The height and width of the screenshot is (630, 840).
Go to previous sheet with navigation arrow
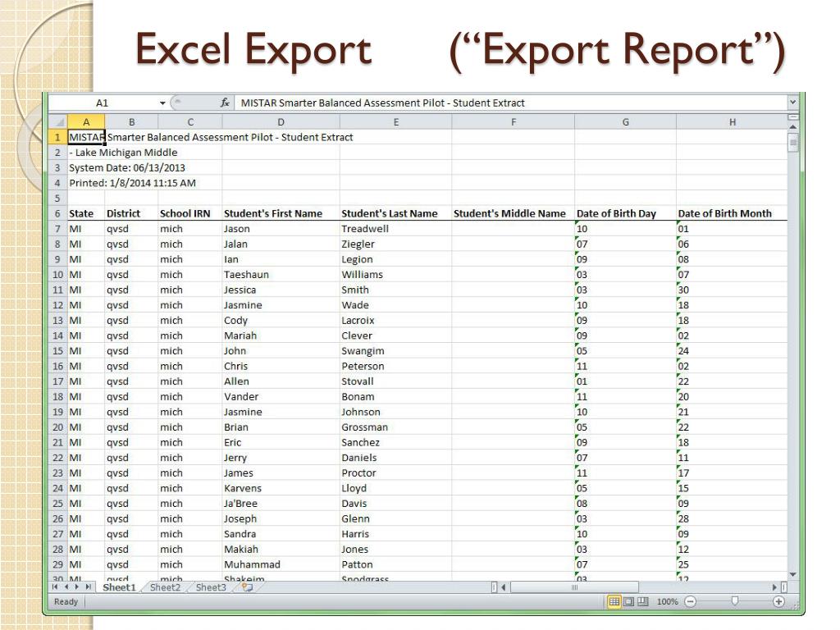tap(66, 587)
